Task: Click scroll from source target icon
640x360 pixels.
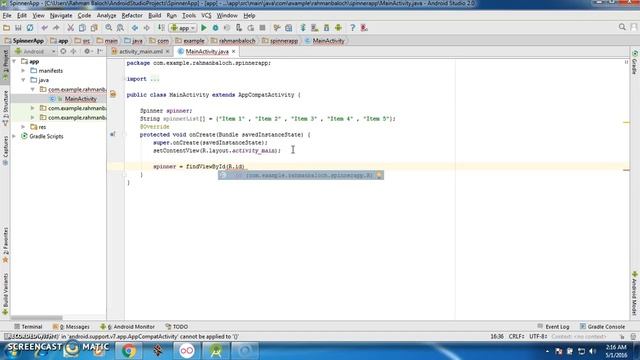Action: (63, 51)
